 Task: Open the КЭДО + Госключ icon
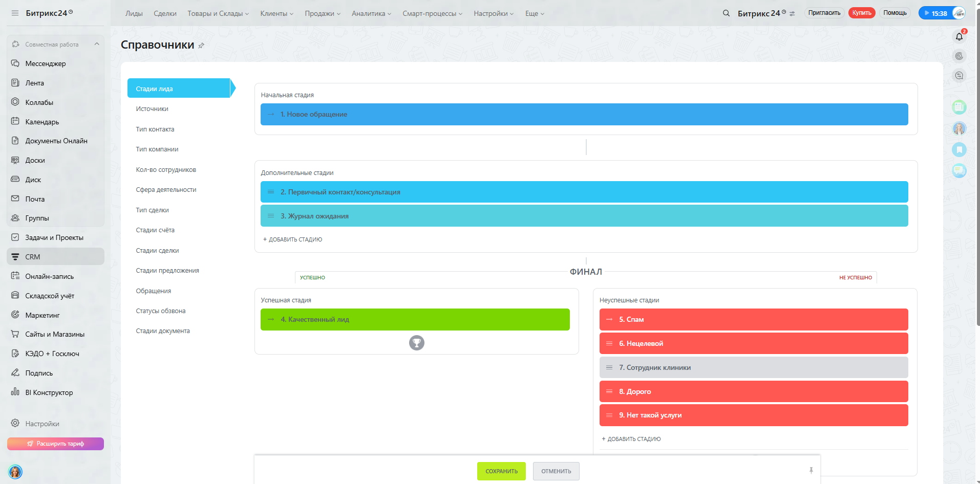15,354
